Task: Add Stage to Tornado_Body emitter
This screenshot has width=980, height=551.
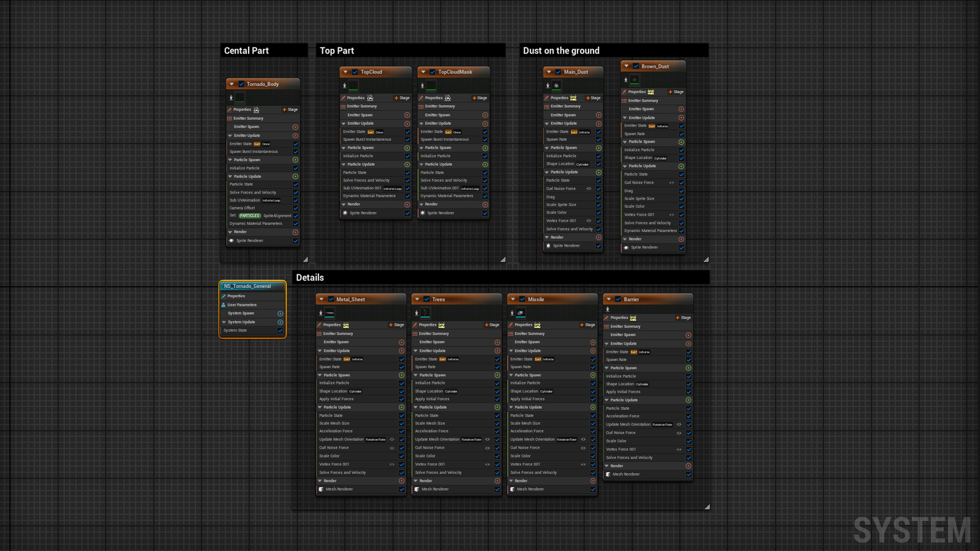Action: 290,110
